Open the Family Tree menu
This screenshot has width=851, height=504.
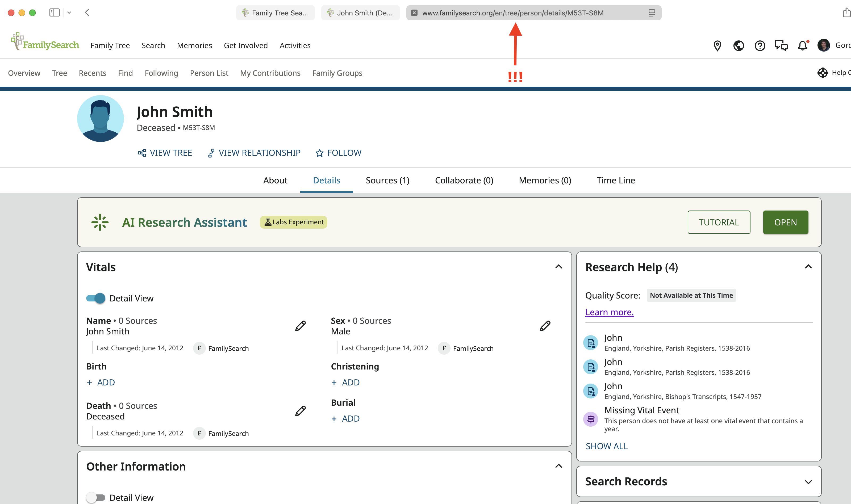pos(110,45)
